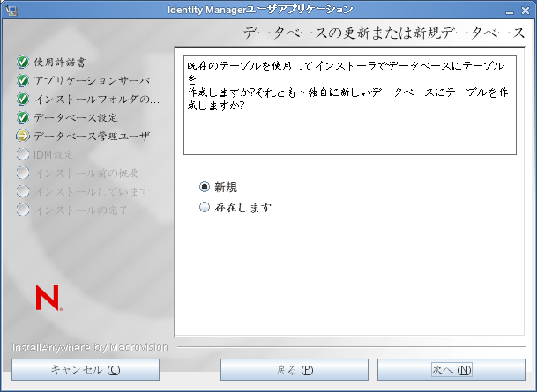
Task: Click empty circle icon beside IDM設定
Action: [x=23, y=154]
